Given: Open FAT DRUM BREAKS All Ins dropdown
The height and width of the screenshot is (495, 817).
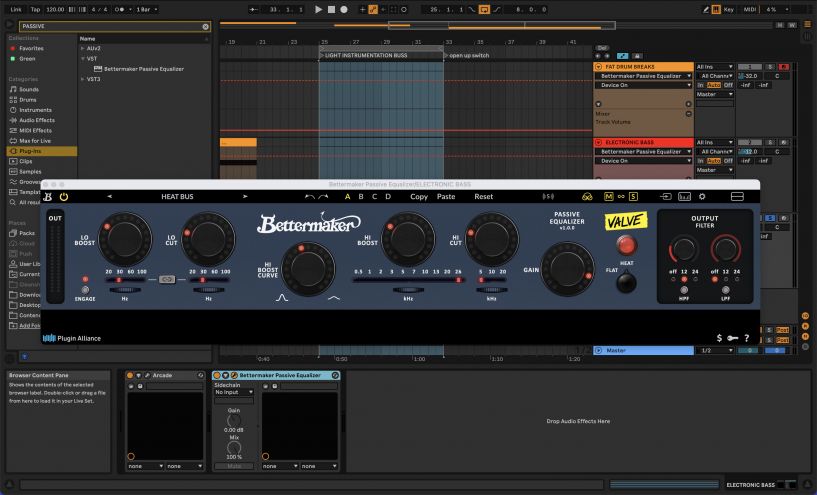Looking at the screenshot, I should (x=714, y=67).
